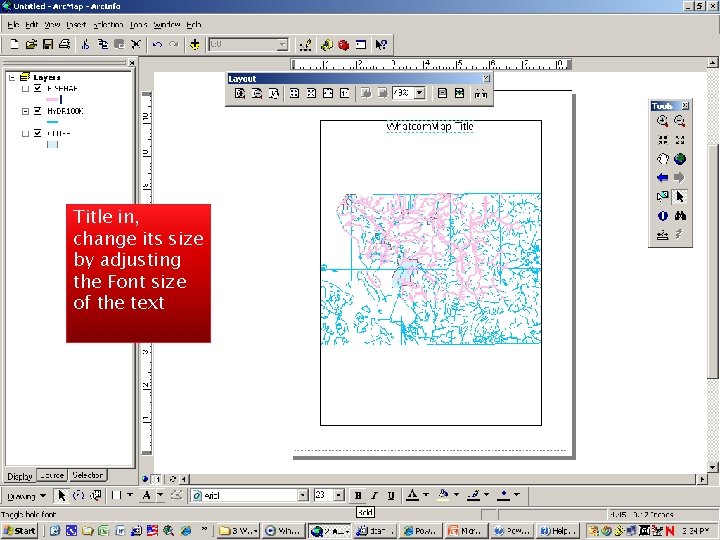Click the line color swatch
Image resolution: width=720 pixels, height=540 pixels.
(473, 495)
